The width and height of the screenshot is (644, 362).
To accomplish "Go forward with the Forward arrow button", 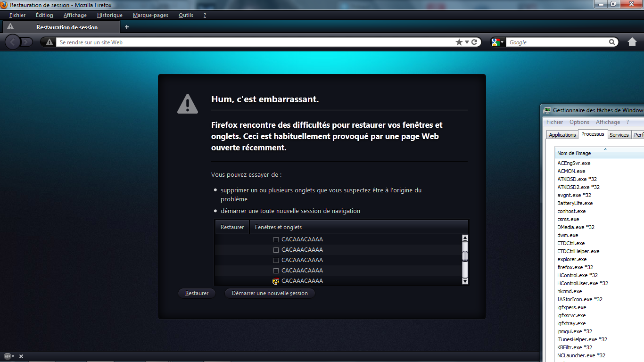I will click(x=26, y=42).
